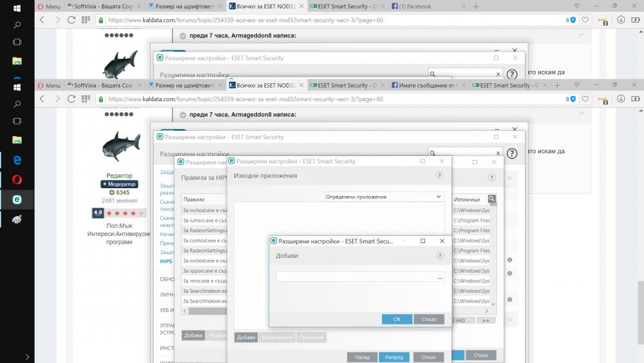Open new tab with lower browser plus button

[x=557, y=86]
